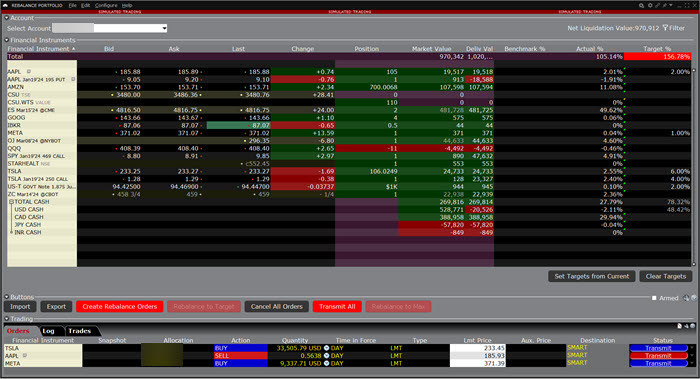Image resolution: width=700 pixels, height=379 pixels.
Task: Click the Rebalance Portfolio app icon
Action: 5,5
